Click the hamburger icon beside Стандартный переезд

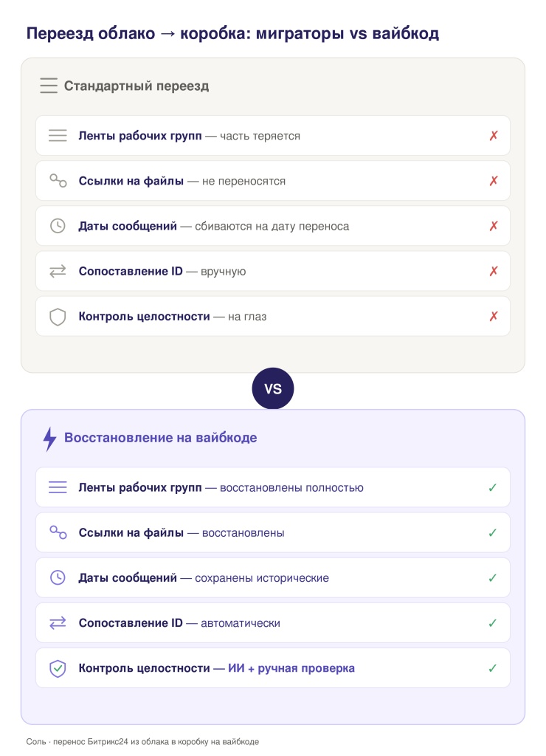49,86
